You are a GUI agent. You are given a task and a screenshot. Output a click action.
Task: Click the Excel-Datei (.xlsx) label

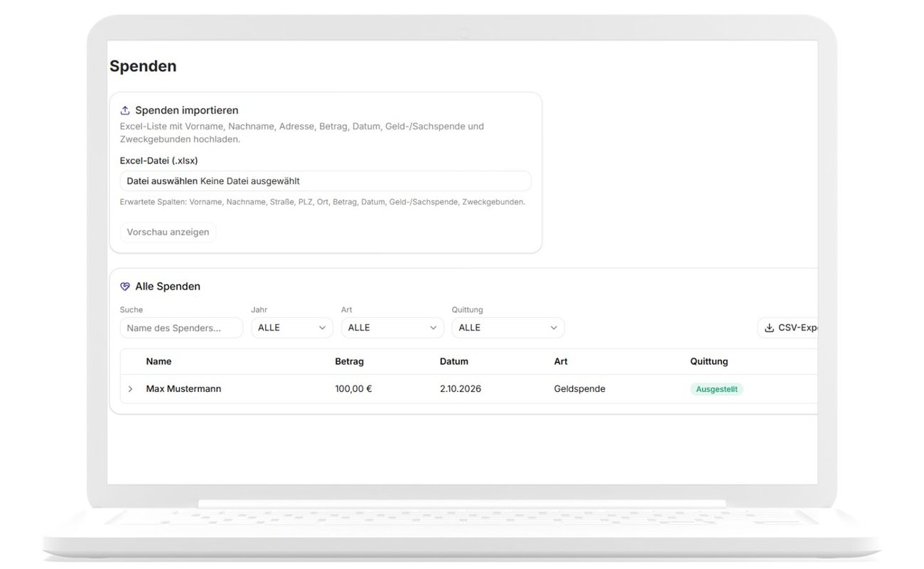click(x=159, y=161)
